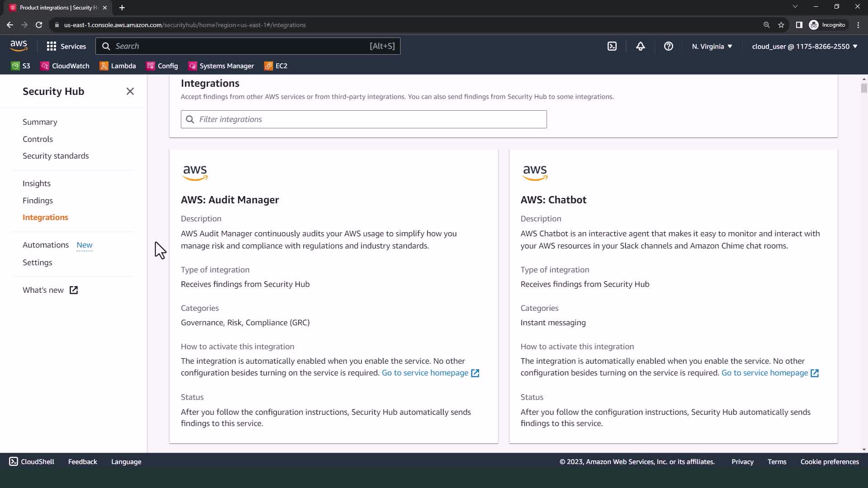Open the help question mark icon
Image resolution: width=868 pixels, height=488 pixels.
[x=668, y=46]
